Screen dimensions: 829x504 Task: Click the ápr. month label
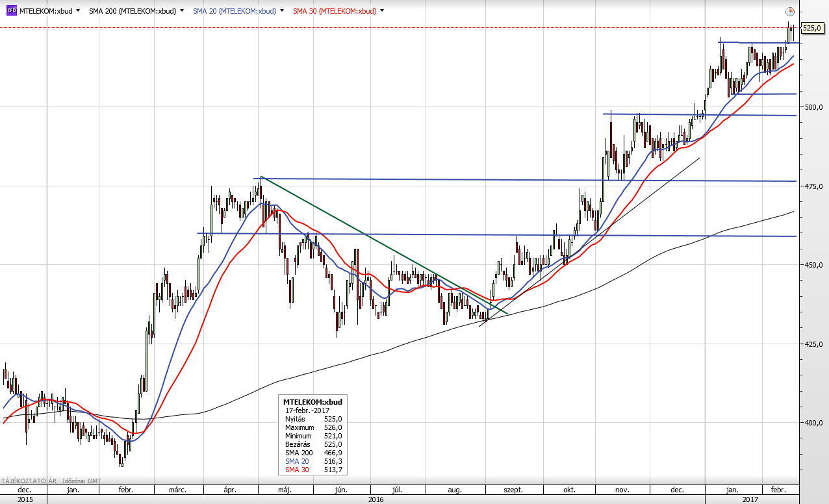tap(231, 490)
